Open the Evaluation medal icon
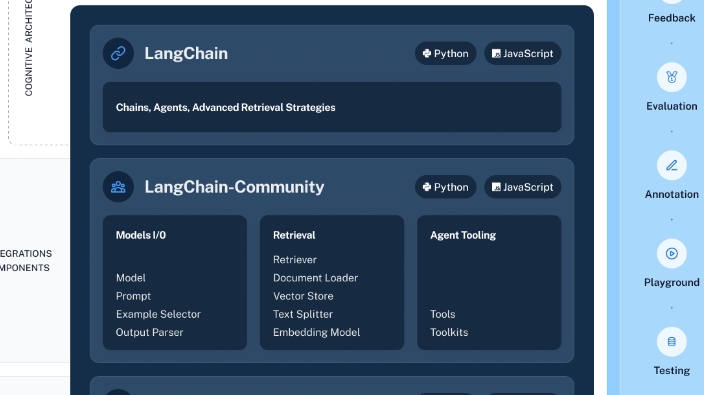The width and height of the screenshot is (704, 395). tap(672, 77)
